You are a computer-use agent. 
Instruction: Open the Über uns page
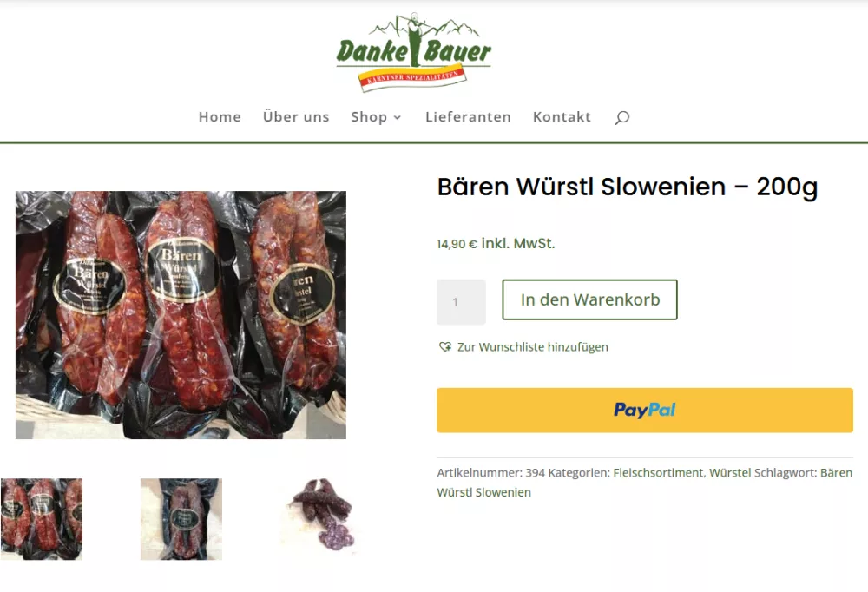coord(296,117)
